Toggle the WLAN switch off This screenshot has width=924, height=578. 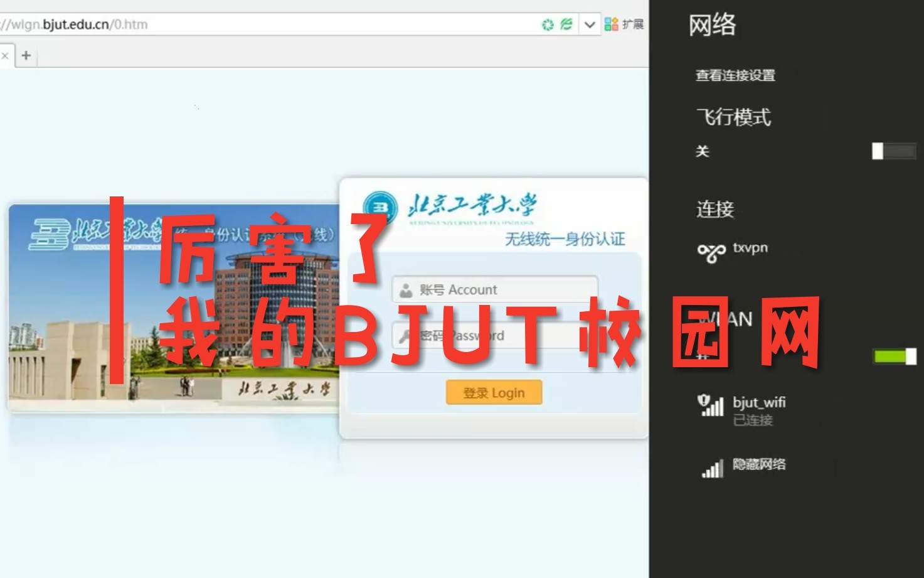tap(895, 356)
